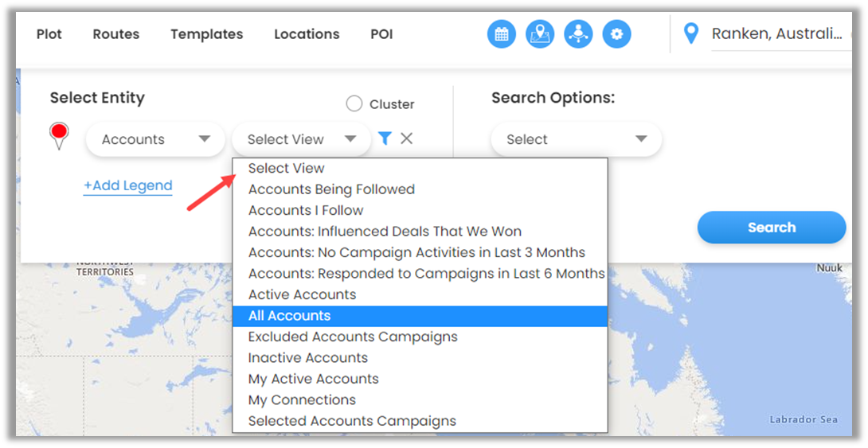This screenshot has height=448, width=868.
Task: Collapse the Select View dropdown
Action: click(301, 139)
